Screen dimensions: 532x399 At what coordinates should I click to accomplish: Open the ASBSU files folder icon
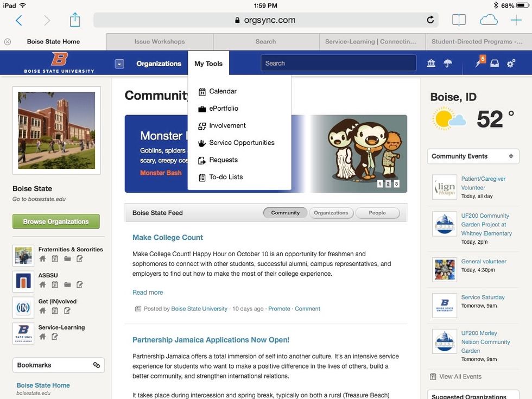point(67,284)
